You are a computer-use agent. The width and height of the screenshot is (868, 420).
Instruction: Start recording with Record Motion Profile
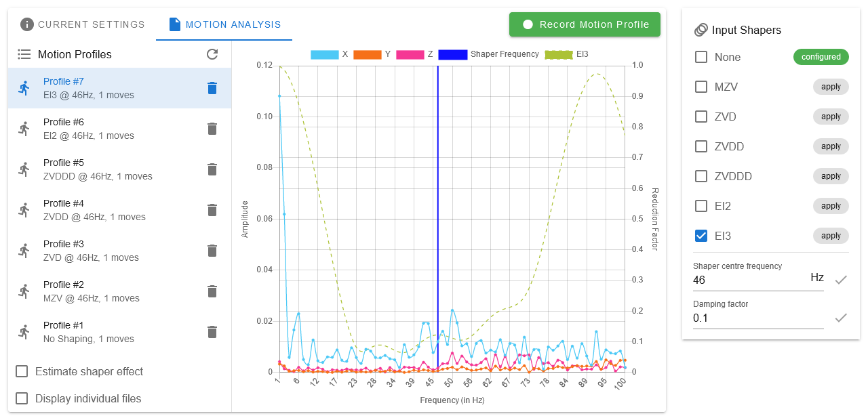pyautogui.click(x=585, y=24)
